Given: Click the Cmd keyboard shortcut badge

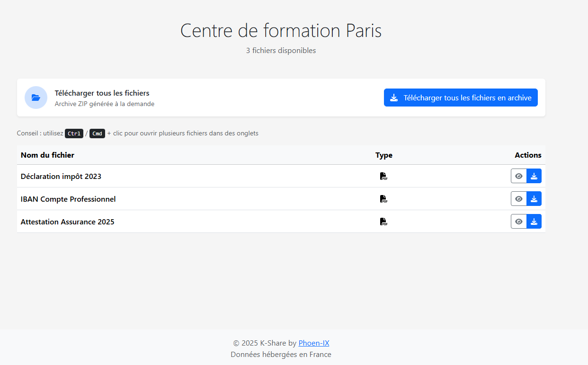Looking at the screenshot, I should pos(97,133).
